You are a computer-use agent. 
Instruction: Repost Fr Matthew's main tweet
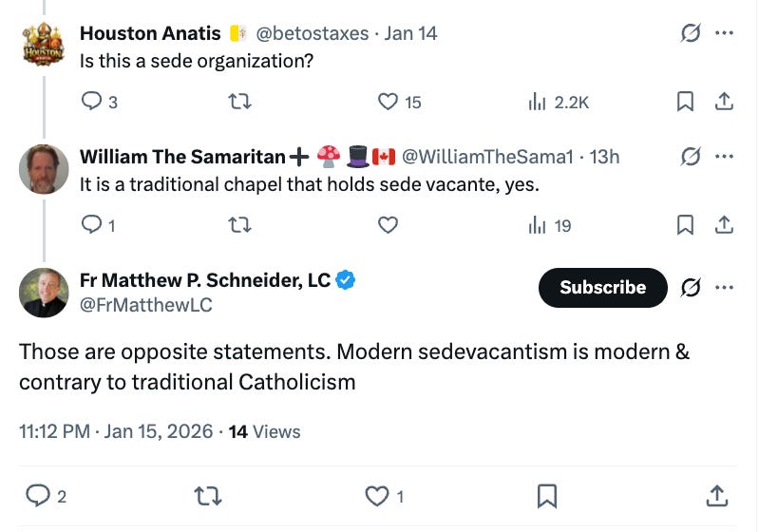point(204,496)
